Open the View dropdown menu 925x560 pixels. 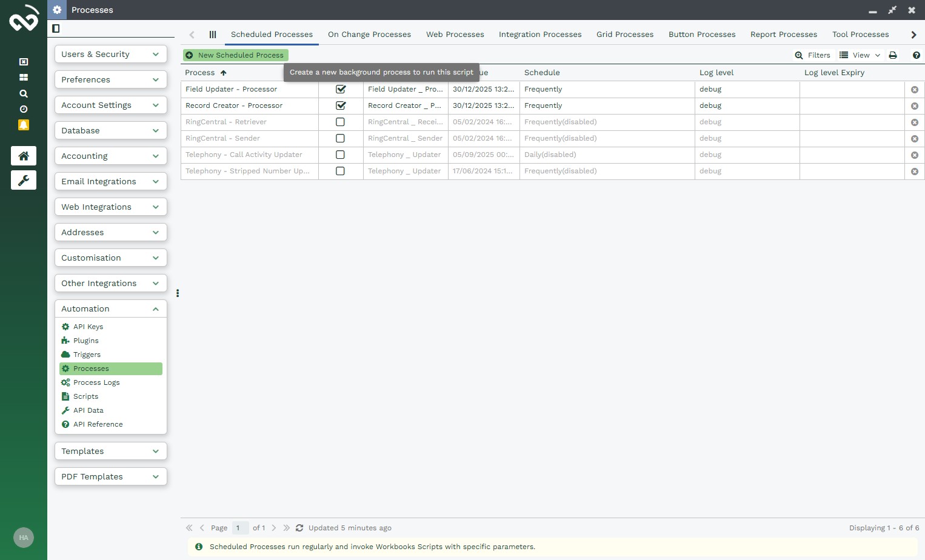pos(860,55)
